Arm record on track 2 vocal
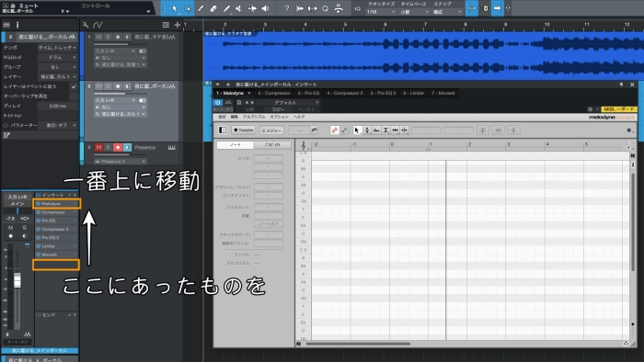Viewport: 644px width, 362px height. pyautogui.click(x=118, y=86)
